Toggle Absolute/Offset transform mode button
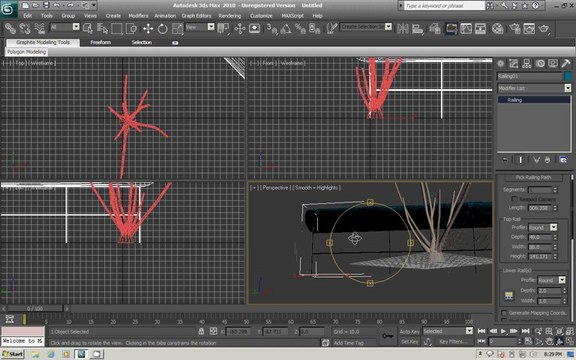 coord(213,331)
